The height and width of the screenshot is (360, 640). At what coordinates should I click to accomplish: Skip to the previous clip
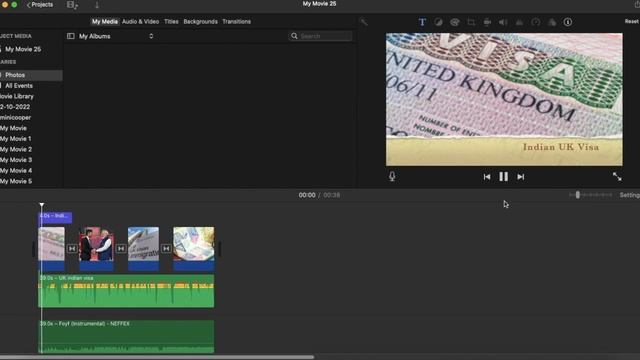487,177
